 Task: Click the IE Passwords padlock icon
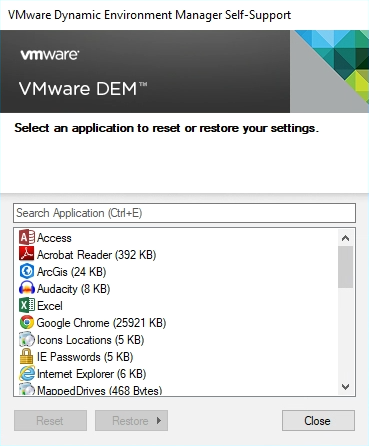[x=27, y=356]
